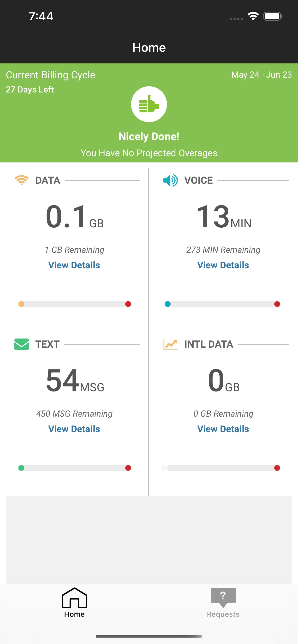Screen dimensions: 298x644
Task: Switch to the Requests tab label
Action: click(x=223, y=614)
